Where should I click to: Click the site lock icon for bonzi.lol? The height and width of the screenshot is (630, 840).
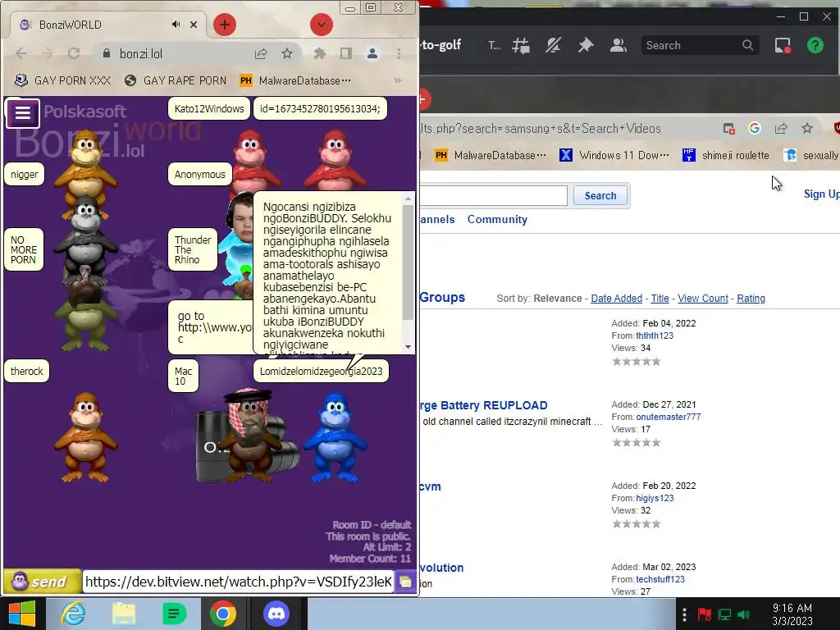point(106,53)
